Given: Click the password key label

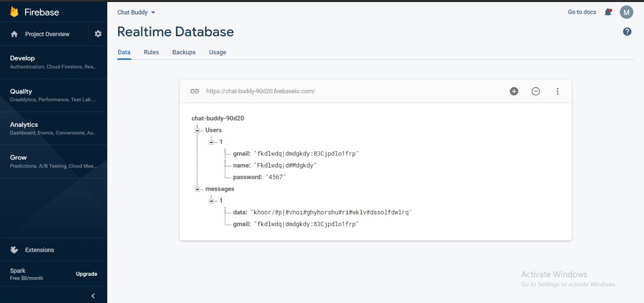Looking at the screenshot, I should click(x=248, y=177).
